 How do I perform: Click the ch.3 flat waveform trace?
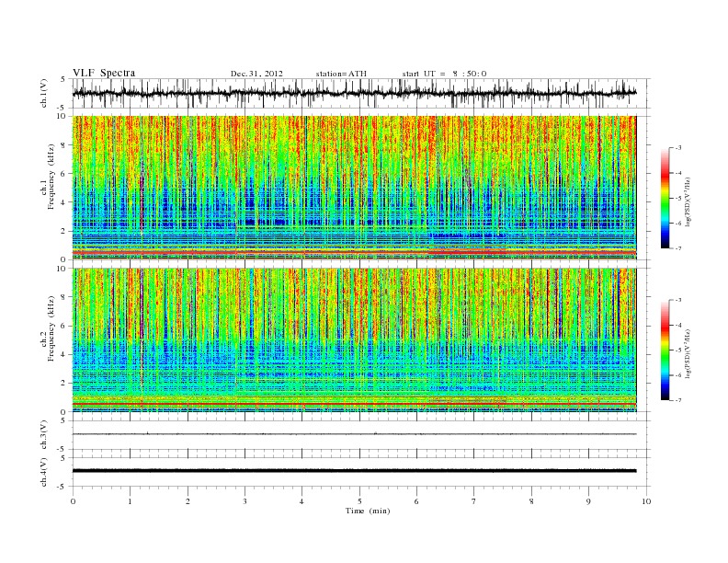click(354, 434)
